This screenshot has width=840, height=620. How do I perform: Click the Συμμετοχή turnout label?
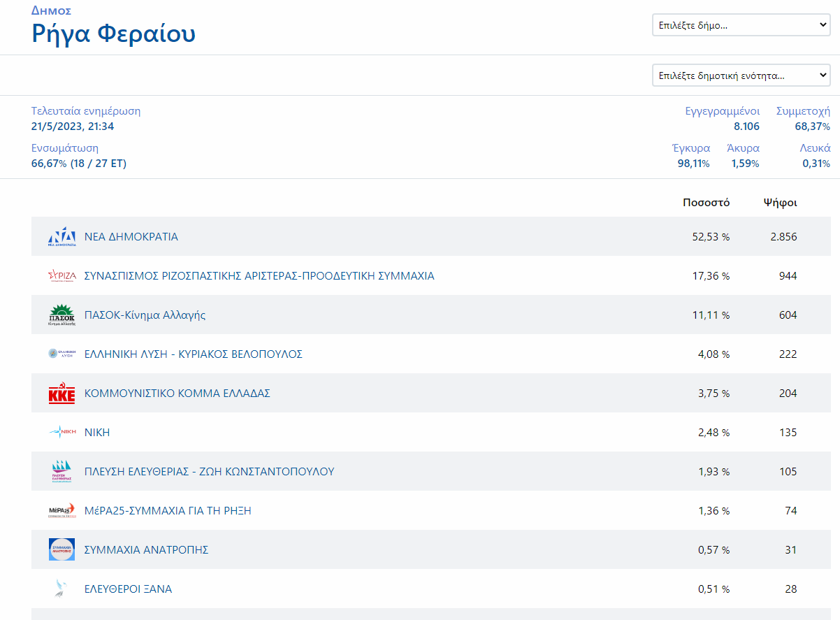point(803,111)
